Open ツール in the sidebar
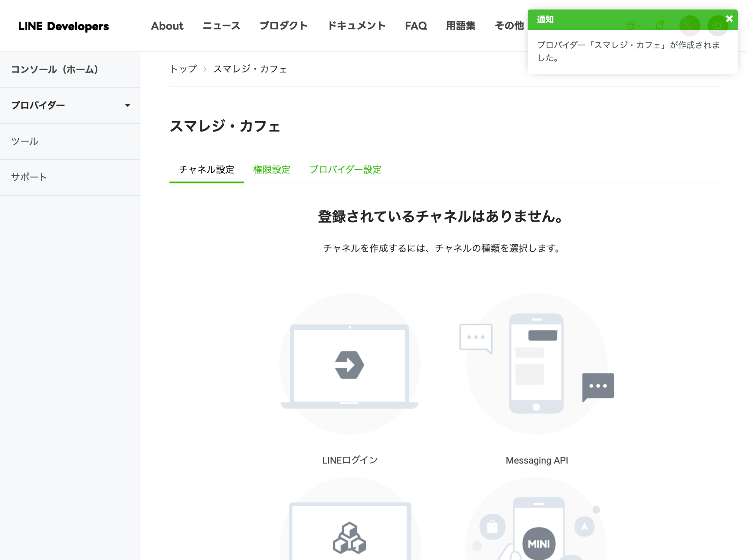Image resolution: width=747 pixels, height=560 pixels. coord(70,141)
